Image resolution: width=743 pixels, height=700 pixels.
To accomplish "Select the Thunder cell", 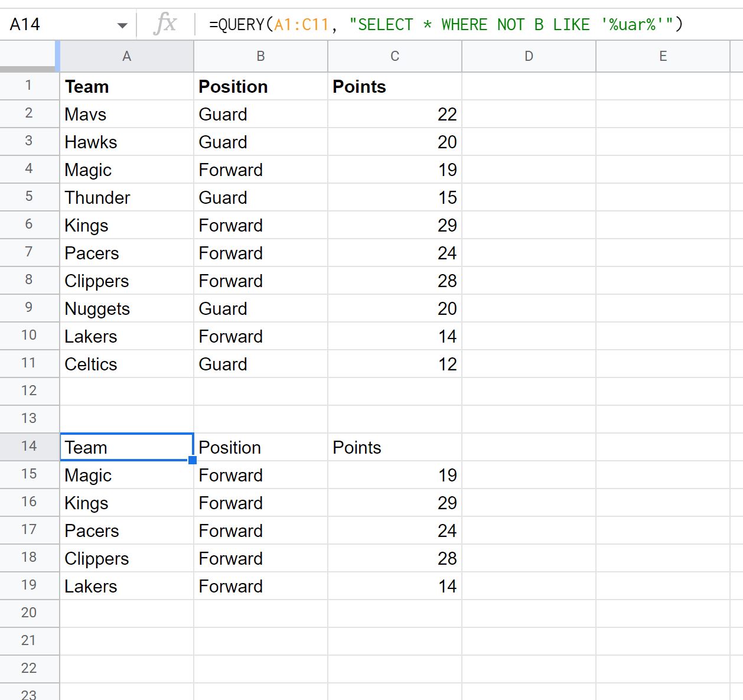I will (x=127, y=197).
